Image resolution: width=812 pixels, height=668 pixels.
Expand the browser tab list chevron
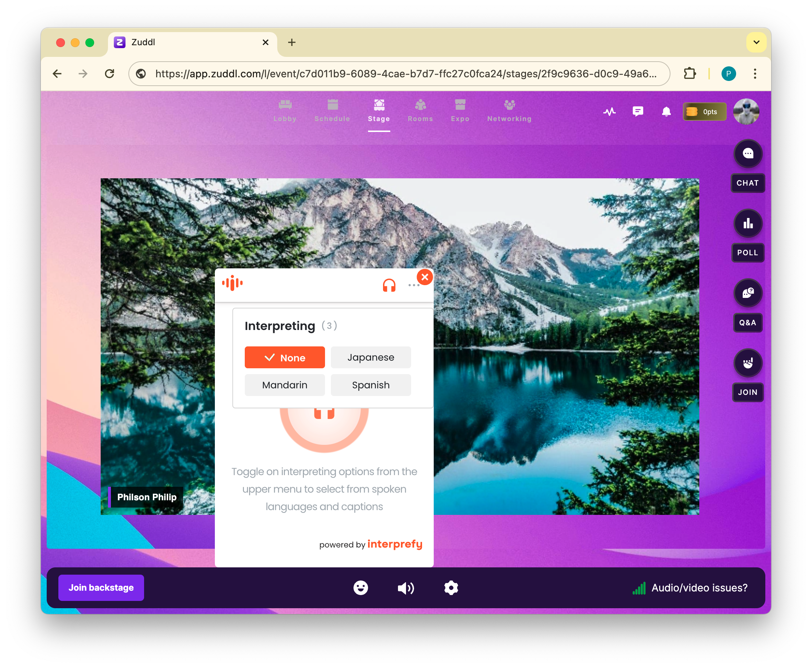coord(756,42)
